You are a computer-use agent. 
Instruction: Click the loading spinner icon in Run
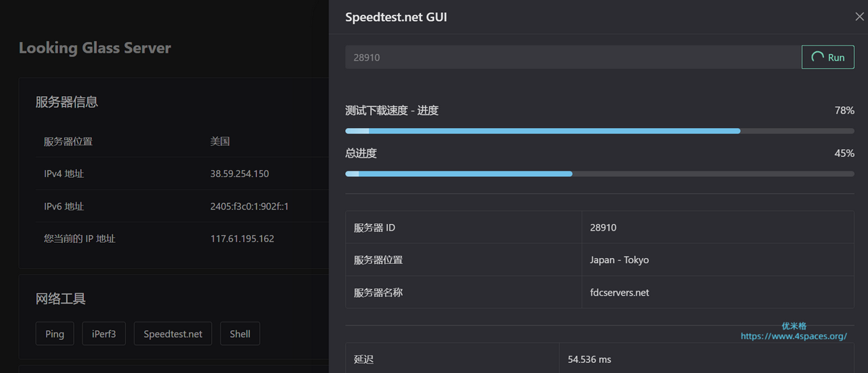point(817,57)
